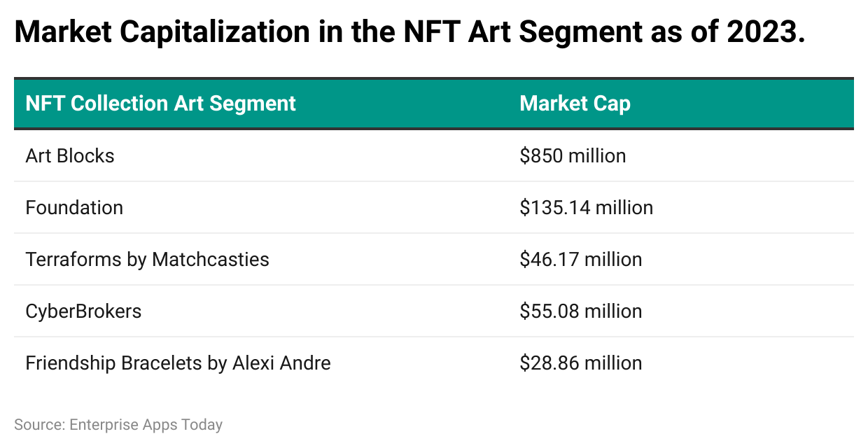Click the $28.86 million value
This screenshot has height=448, width=868.
pos(580,363)
